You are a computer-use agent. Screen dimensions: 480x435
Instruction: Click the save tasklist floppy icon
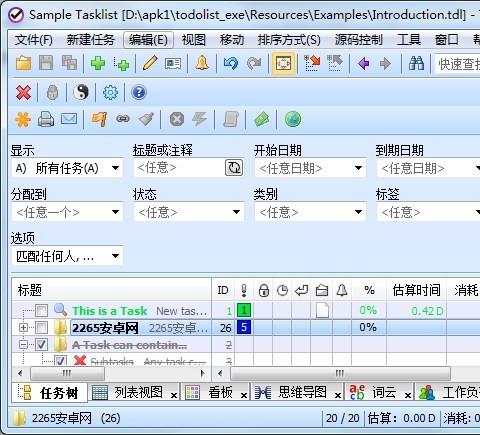[46, 63]
